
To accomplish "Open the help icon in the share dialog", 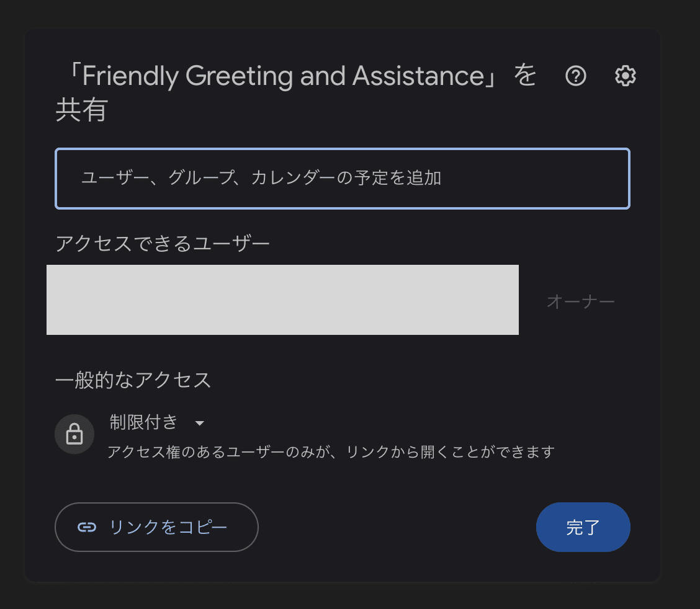I will pyautogui.click(x=576, y=76).
